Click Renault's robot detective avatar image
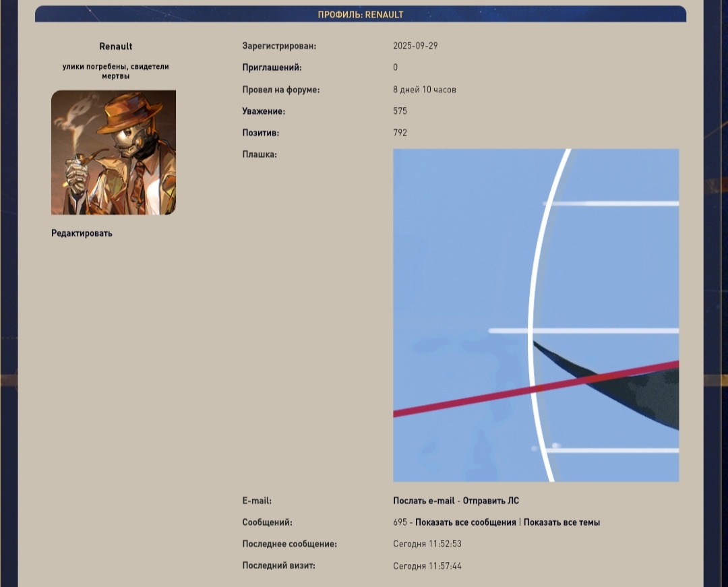 tap(113, 152)
